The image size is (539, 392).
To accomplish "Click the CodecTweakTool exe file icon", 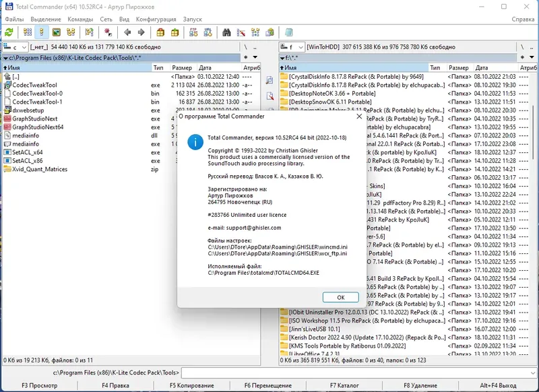I will pyautogui.click(x=7, y=85).
